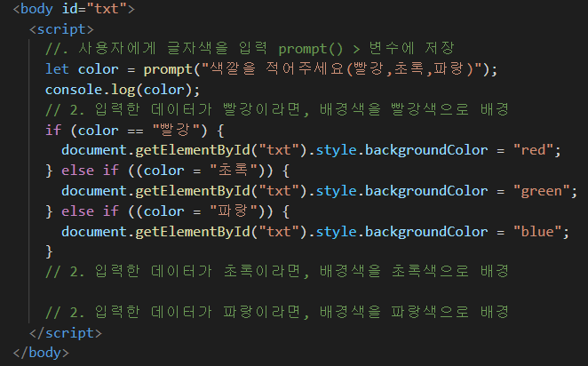Click backgroundColor on the "red" line
Screen dimensions: 588x366
pos(426,151)
